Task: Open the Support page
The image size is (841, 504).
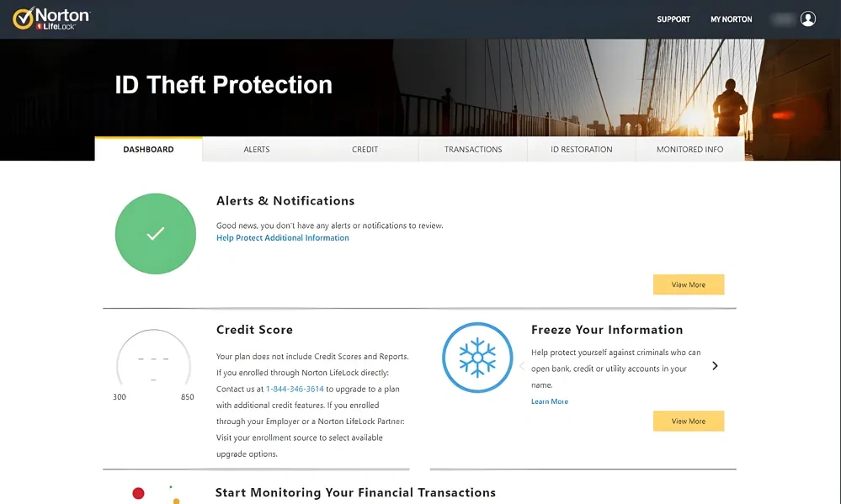Action: click(x=673, y=19)
